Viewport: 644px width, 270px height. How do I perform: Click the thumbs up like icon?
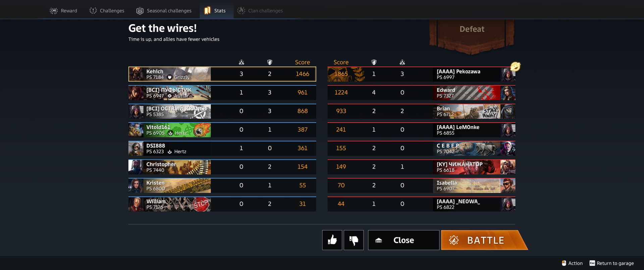coord(332,240)
